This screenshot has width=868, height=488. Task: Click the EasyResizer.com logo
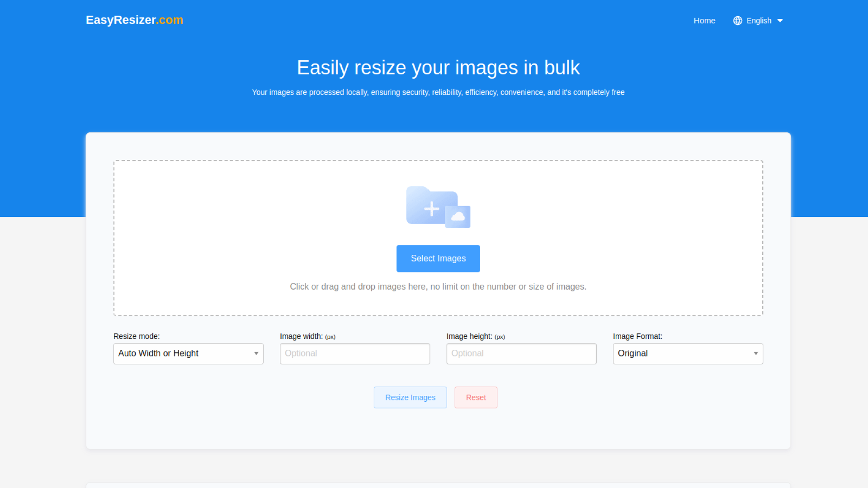(134, 20)
